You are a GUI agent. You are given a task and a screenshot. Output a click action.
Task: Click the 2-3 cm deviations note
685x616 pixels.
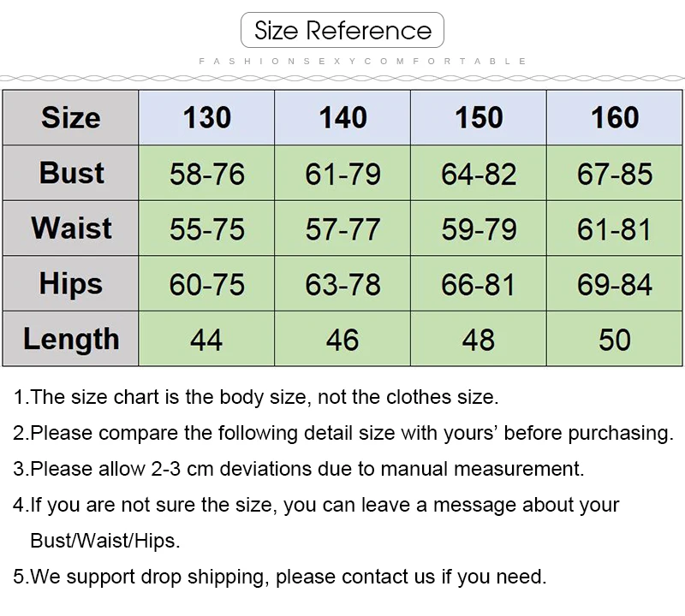point(298,469)
